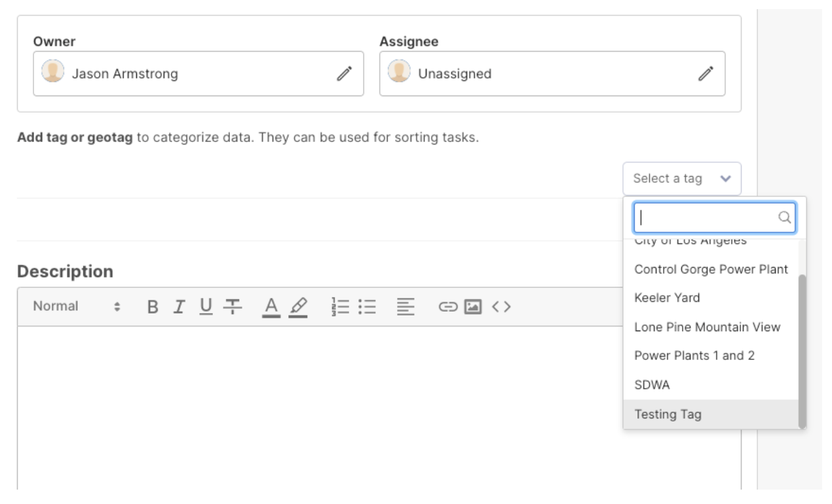
Task: Click inside the Description text area
Action: (379, 407)
